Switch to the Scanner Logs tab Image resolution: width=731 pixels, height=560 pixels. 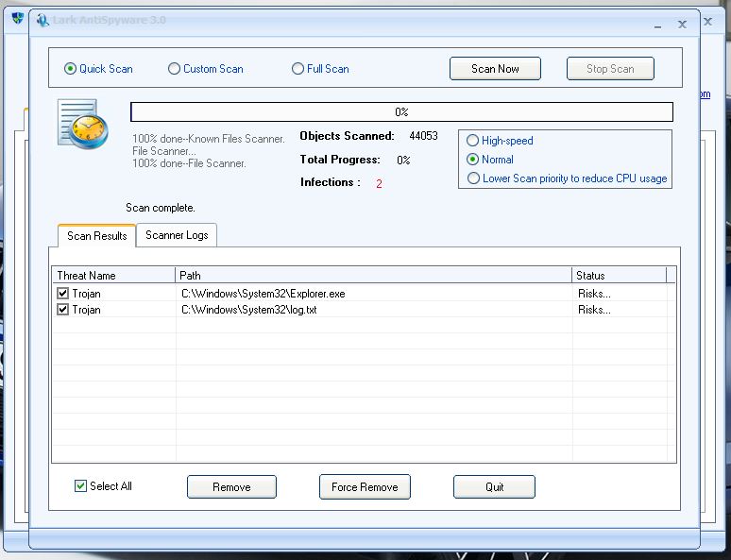click(x=177, y=235)
